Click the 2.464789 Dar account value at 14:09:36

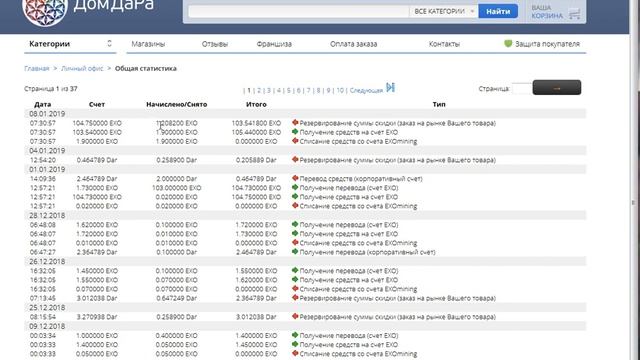[97, 179]
